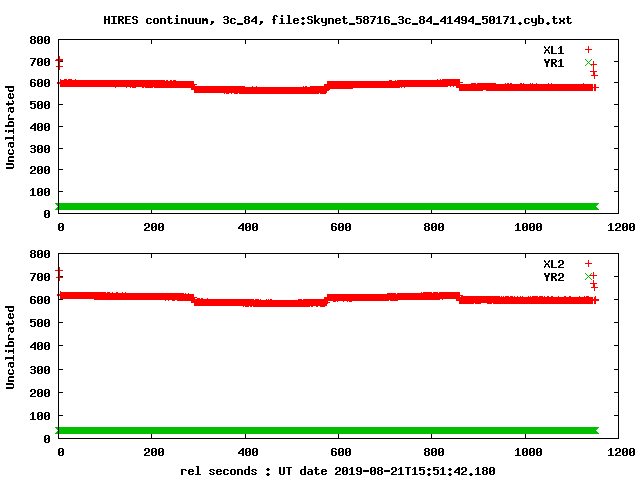Click the 800 y-axis tick of the top plot
This screenshot has height=480, width=640.
click(40, 40)
